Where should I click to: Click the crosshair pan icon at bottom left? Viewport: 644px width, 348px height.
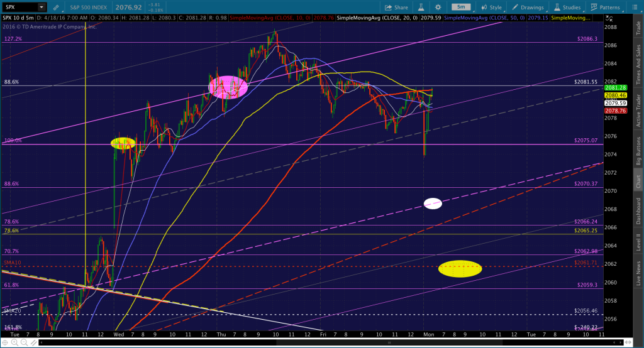pyautogui.click(x=5, y=342)
